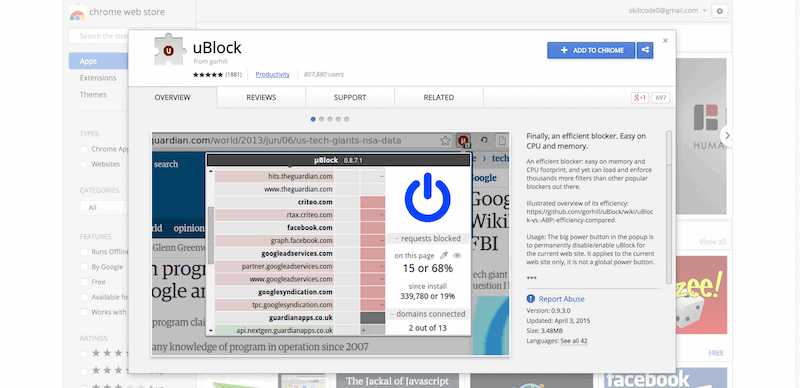Click the 697 plus-one count

click(661, 98)
